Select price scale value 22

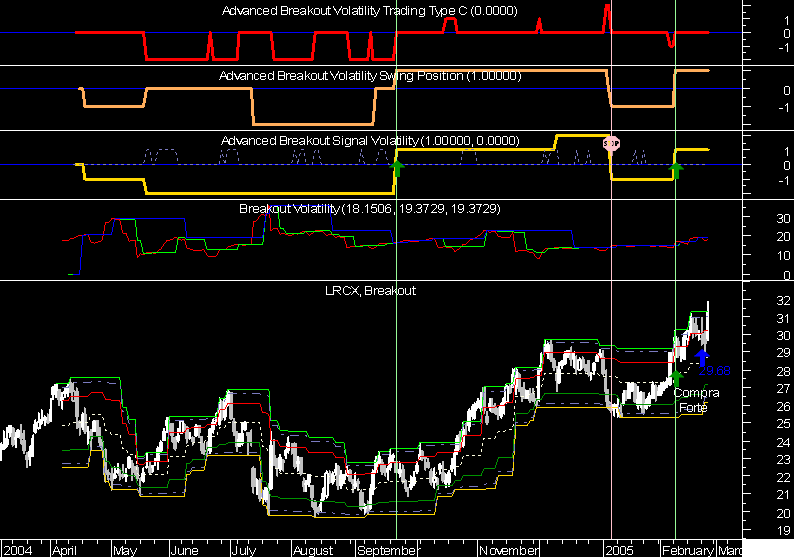pos(783,477)
